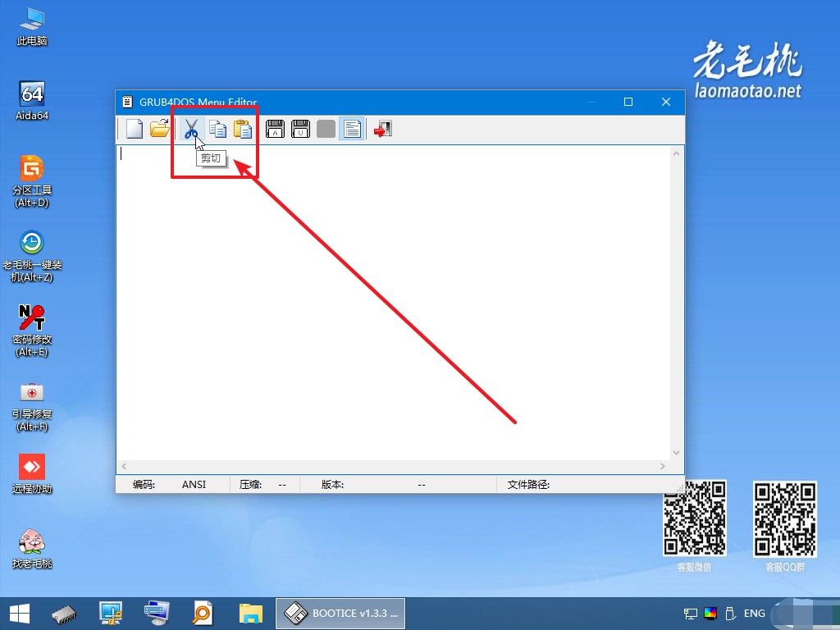The image size is (840, 630).
Task: Maximize the GRUB4DOS Menu Editor window
Action: (x=628, y=102)
